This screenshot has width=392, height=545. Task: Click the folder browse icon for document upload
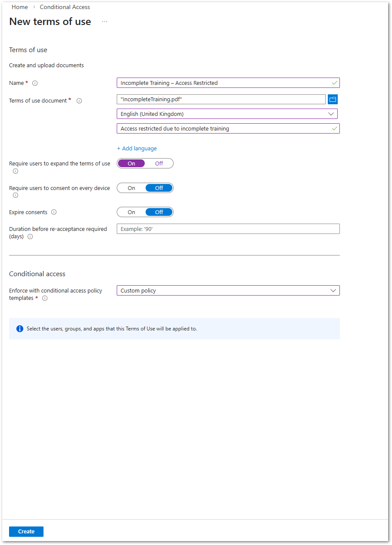pos(333,100)
